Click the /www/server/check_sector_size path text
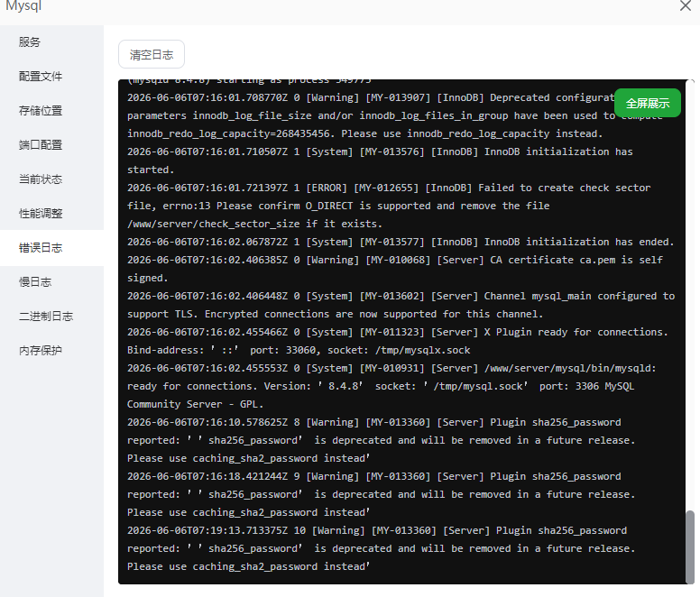 [214, 224]
